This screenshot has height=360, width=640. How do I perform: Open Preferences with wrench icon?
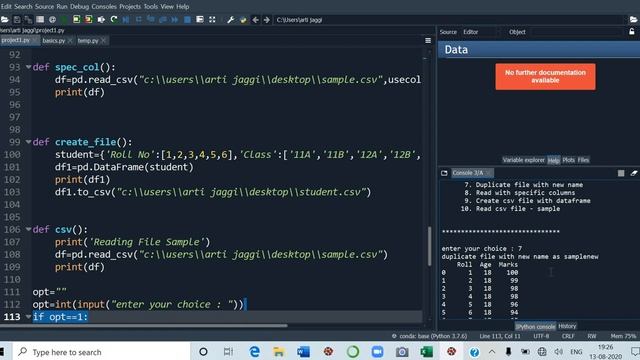(231, 20)
